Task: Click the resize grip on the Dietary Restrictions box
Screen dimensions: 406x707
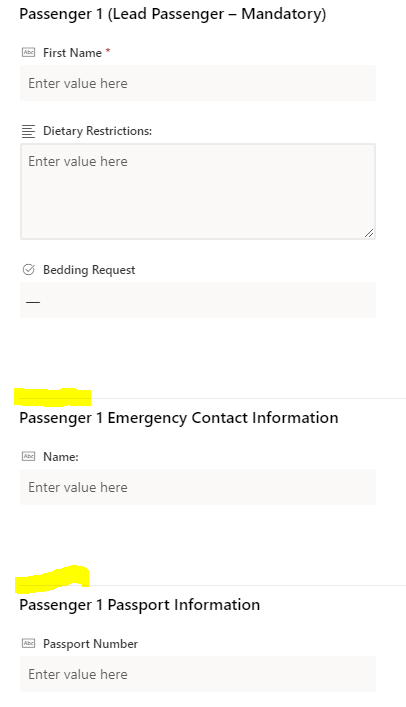Action: (369, 233)
